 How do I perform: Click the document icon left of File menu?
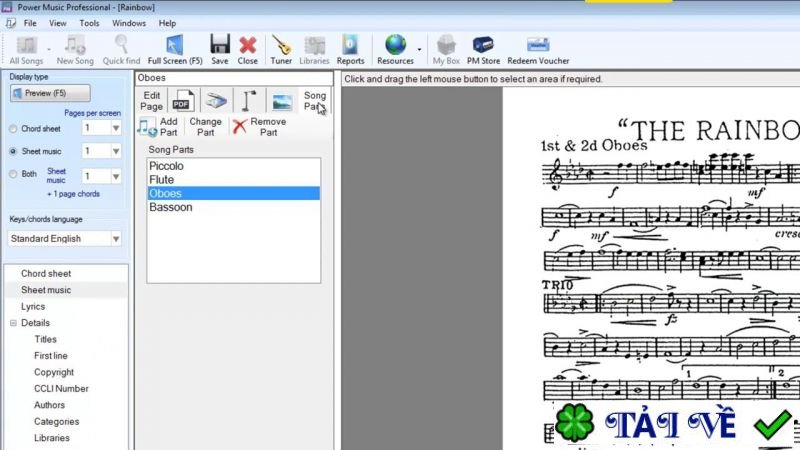[11, 23]
